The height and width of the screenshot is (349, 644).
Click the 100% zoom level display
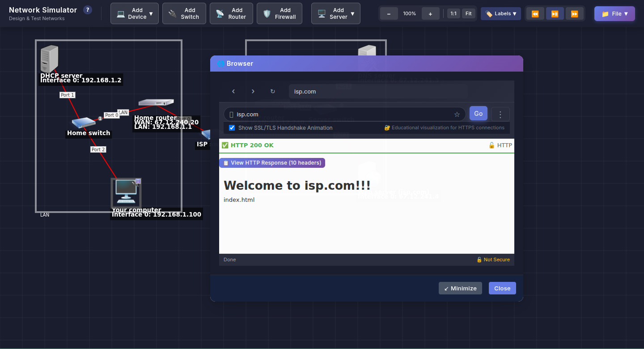[410, 13]
